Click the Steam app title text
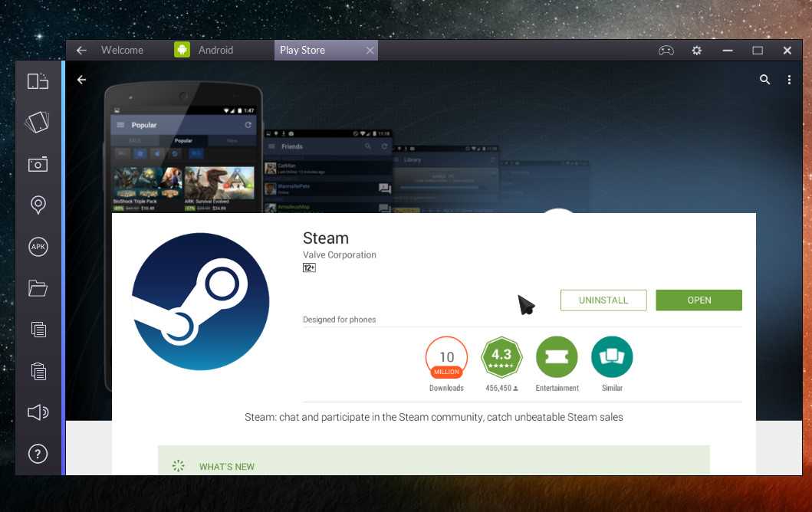The width and height of the screenshot is (812, 512). [326, 238]
